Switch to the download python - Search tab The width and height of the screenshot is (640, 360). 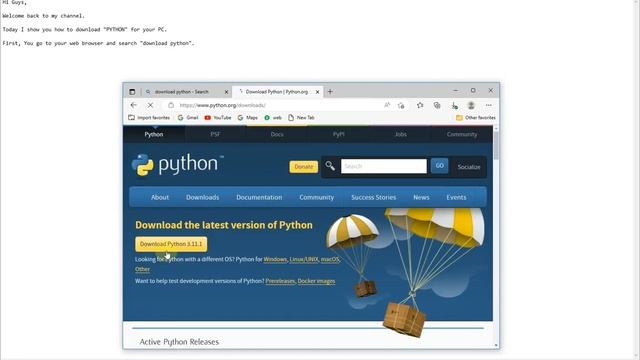point(182,92)
